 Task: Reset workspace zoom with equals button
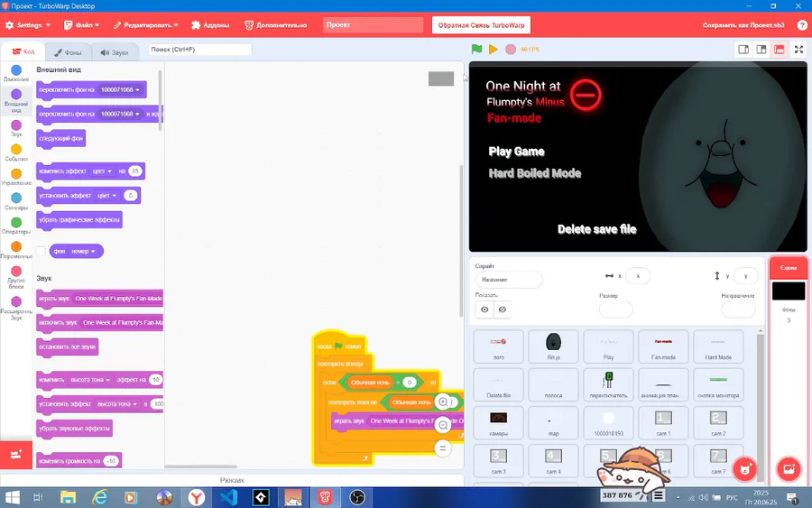pos(443,448)
